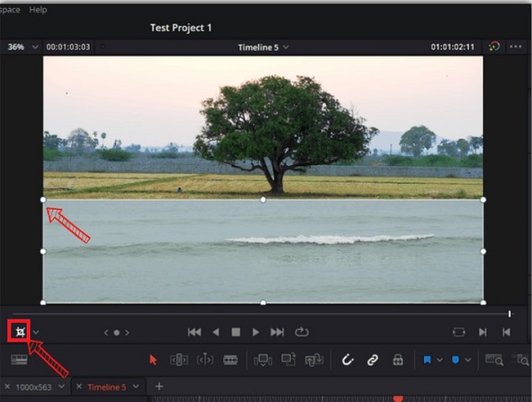Switch to the 1000x563 timeline tab
Screen dimensions: 532x402
pos(34,387)
